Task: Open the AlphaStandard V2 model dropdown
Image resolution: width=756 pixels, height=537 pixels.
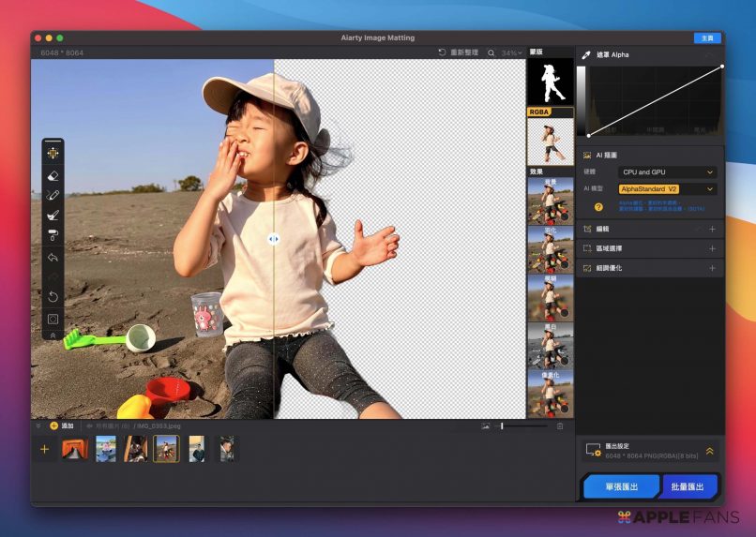Action: pos(668,188)
